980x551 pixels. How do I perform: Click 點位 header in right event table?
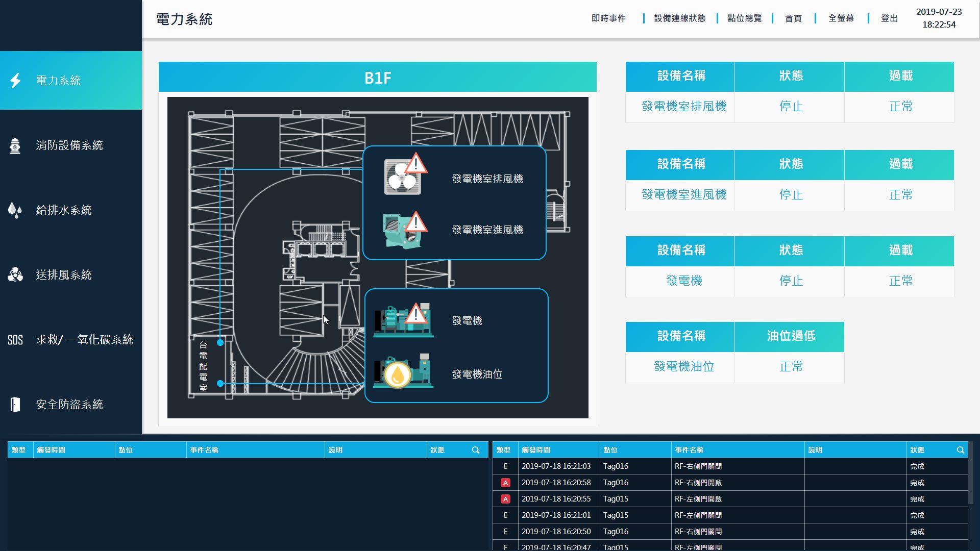click(x=635, y=450)
